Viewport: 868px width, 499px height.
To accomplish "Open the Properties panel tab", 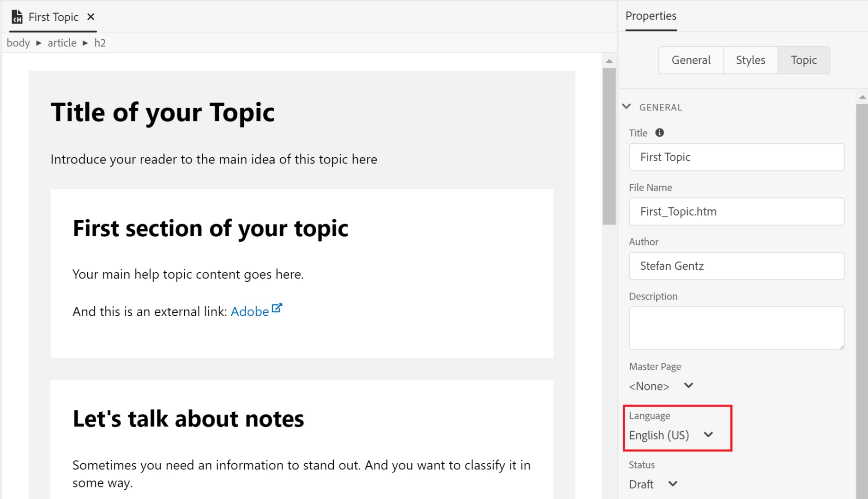I will 651,16.
